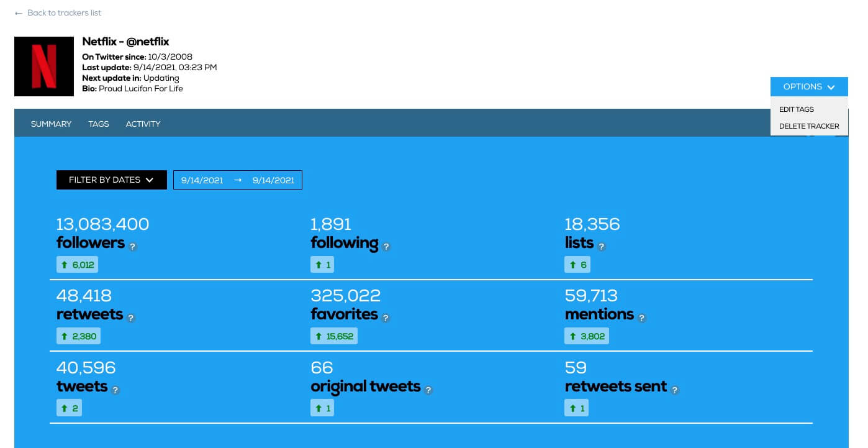
Task: Switch to the ACTIVITY tab
Action: [143, 124]
